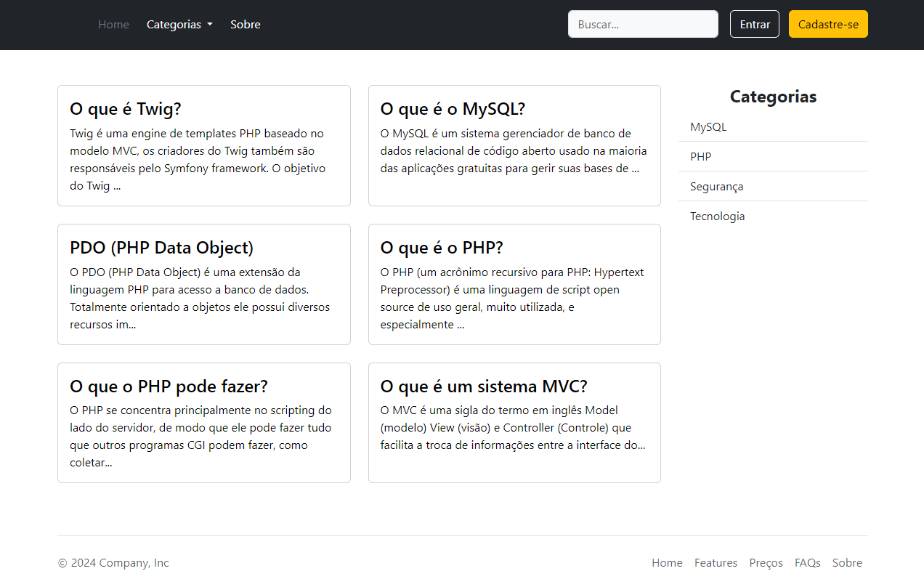Click Sobre in the footer links
Screen dimensions: 924x587
tap(847, 562)
